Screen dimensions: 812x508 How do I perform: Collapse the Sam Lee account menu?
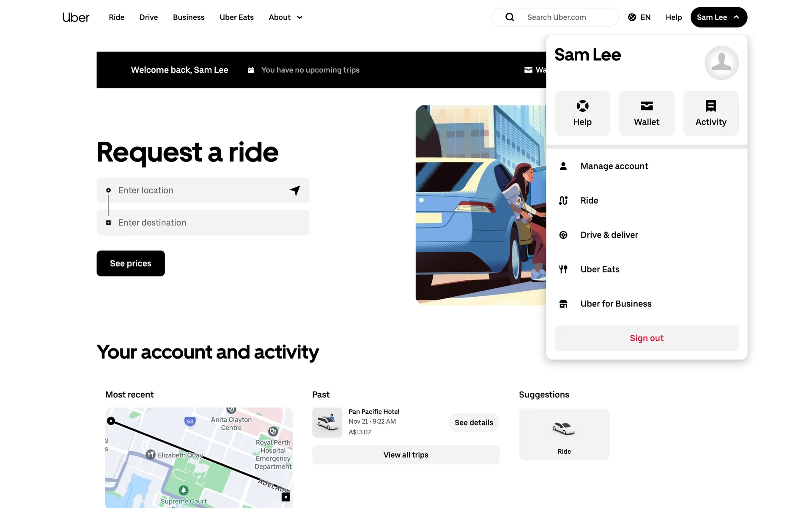[719, 17]
